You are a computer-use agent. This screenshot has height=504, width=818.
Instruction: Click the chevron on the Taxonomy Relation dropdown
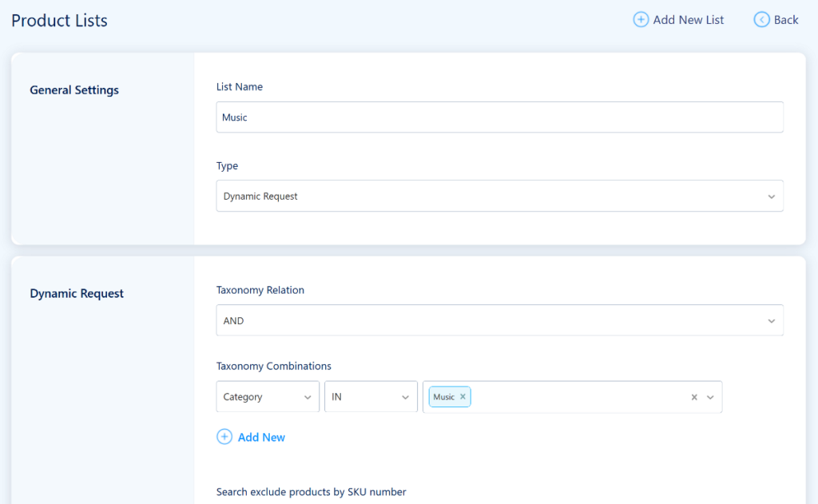pos(772,319)
